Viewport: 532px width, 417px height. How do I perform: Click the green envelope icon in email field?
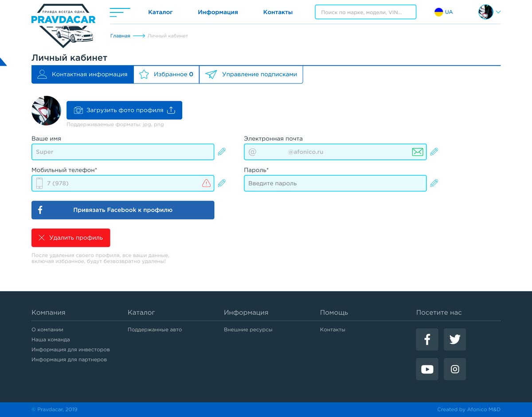(x=418, y=152)
